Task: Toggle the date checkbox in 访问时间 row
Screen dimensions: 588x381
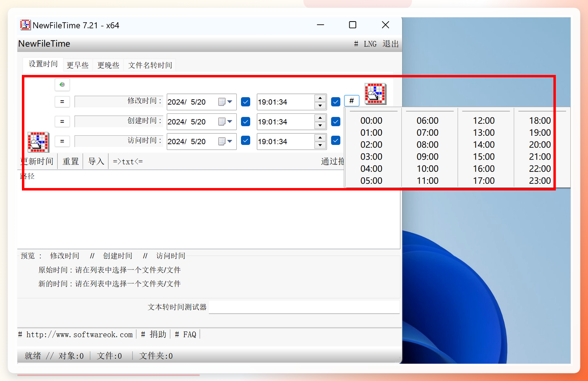Action: click(246, 140)
